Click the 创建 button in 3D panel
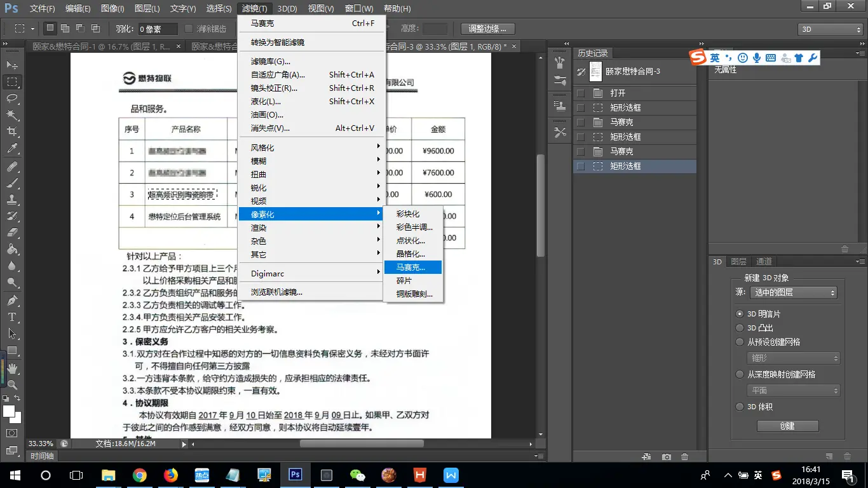This screenshot has height=488, width=868. coord(787,426)
